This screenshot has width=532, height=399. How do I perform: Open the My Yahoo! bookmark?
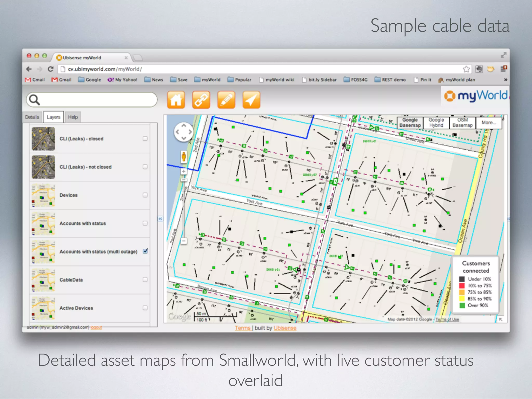pos(122,80)
